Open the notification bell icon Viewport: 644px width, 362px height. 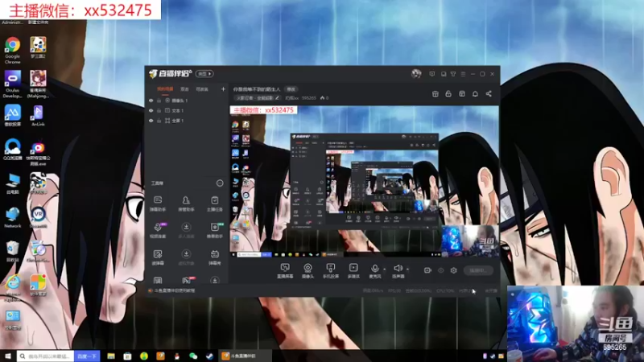pos(475,94)
